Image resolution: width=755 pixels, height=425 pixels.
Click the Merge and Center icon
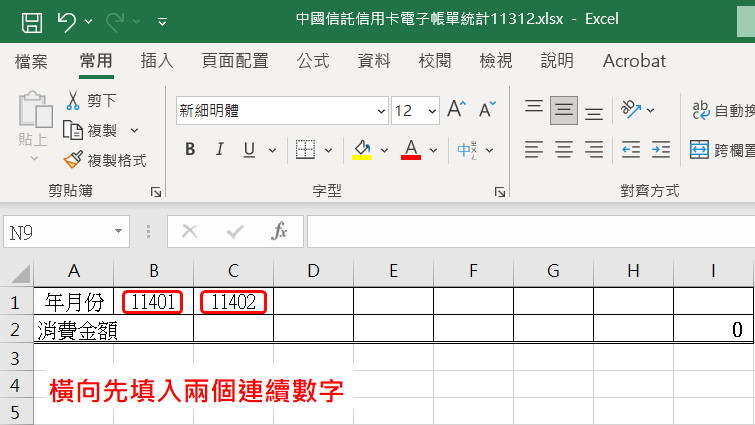700,150
